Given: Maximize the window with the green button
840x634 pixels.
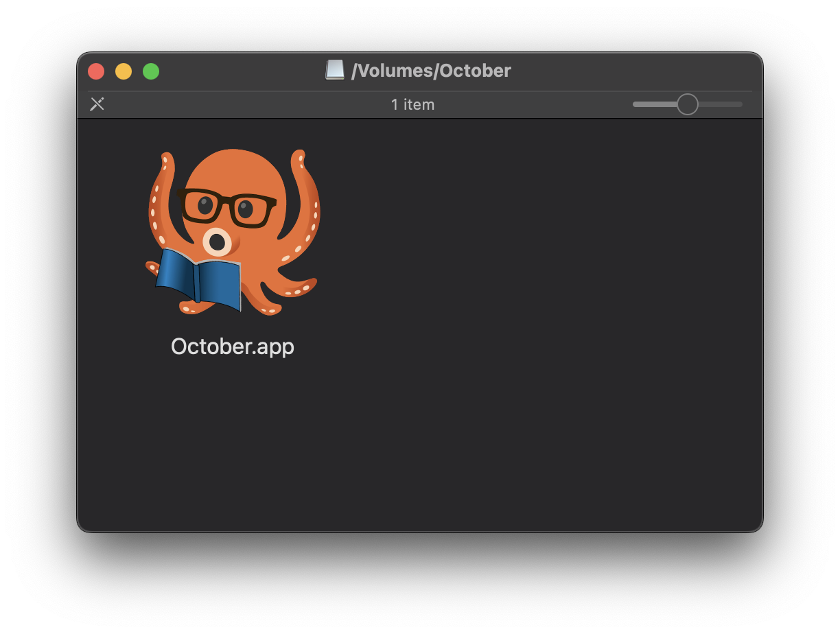Looking at the screenshot, I should pyautogui.click(x=151, y=71).
